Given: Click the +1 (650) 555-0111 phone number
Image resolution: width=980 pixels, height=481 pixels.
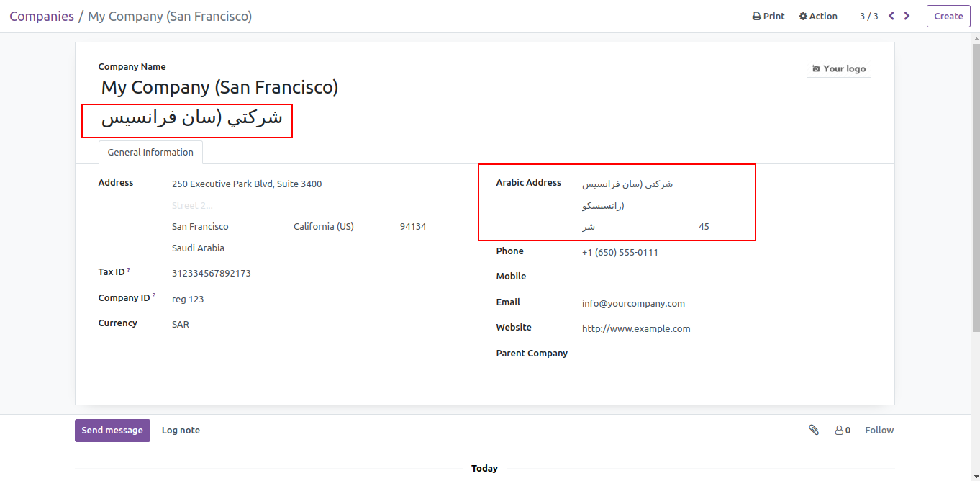Looking at the screenshot, I should pos(620,252).
